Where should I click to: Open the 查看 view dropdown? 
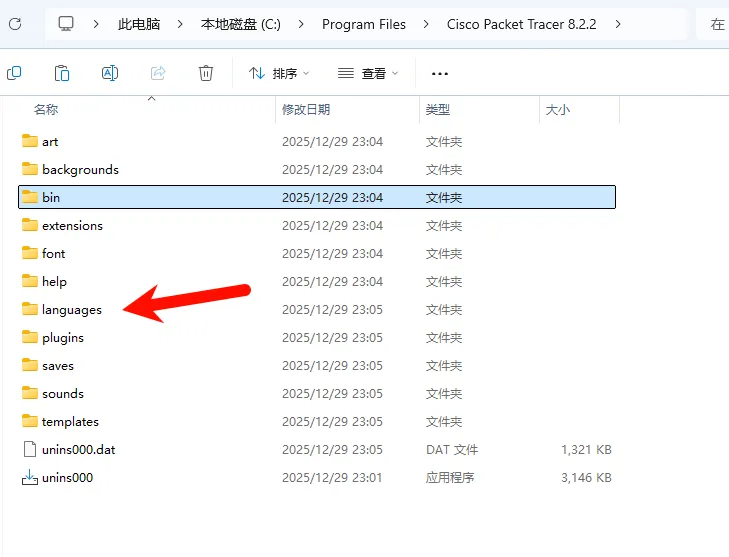pyautogui.click(x=368, y=73)
